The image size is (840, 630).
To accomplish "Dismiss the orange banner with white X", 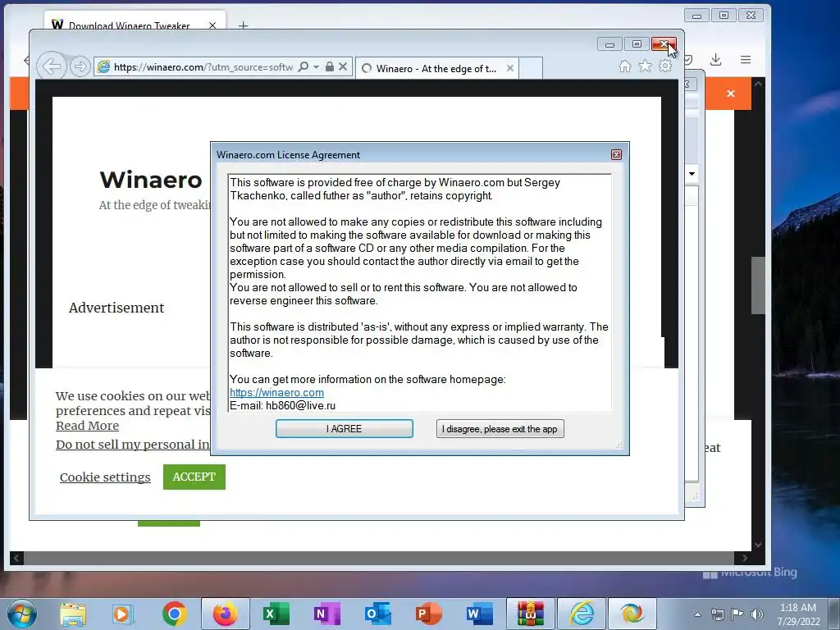I will 731,94.
